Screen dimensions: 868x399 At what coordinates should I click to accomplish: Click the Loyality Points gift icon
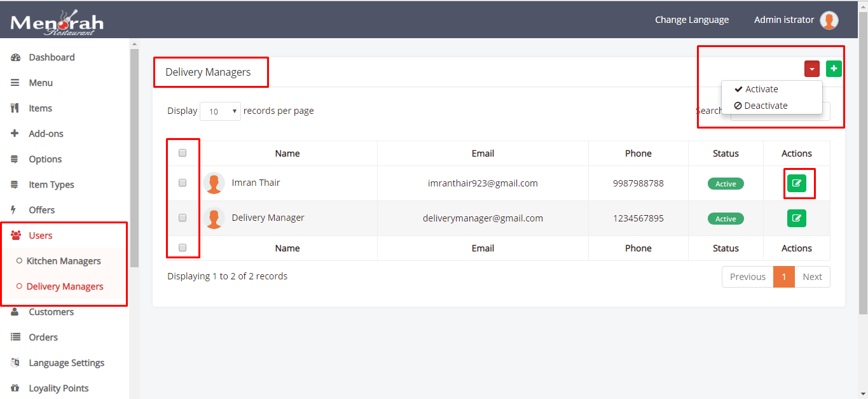[15, 388]
